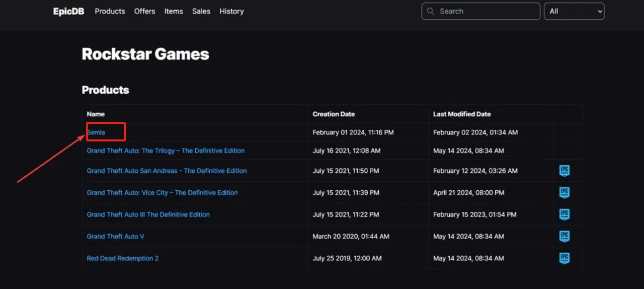The height and width of the screenshot is (289, 644).
Task: Select the date July 15 2021, 11:39 PM
Action: point(346,192)
